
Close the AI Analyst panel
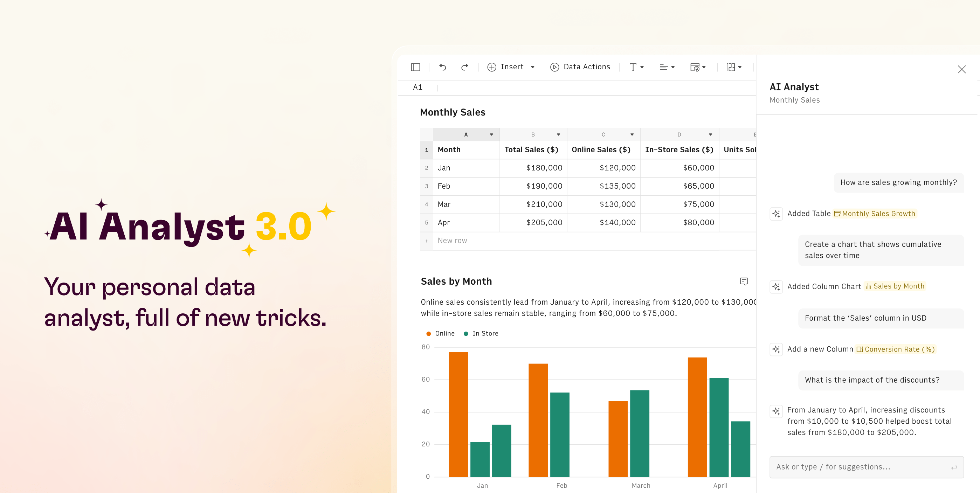(961, 69)
